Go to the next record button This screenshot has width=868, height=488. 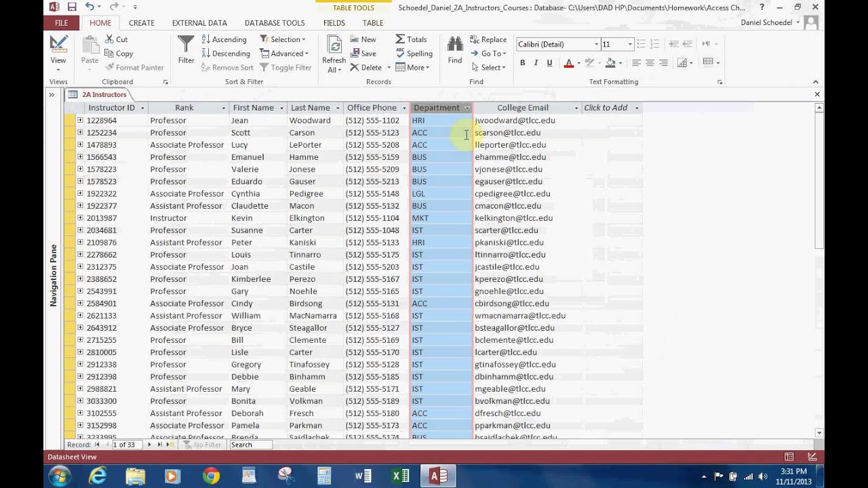(x=149, y=445)
